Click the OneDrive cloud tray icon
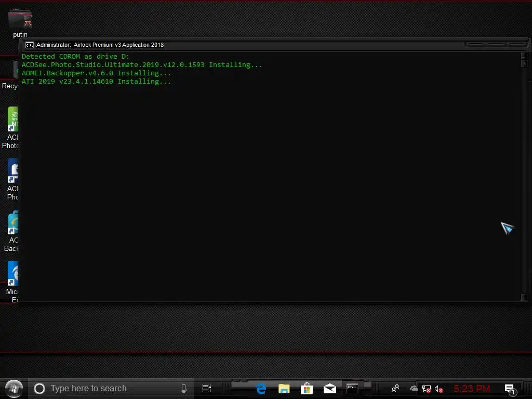Screen dimensions: 532x399 pos(414,389)
